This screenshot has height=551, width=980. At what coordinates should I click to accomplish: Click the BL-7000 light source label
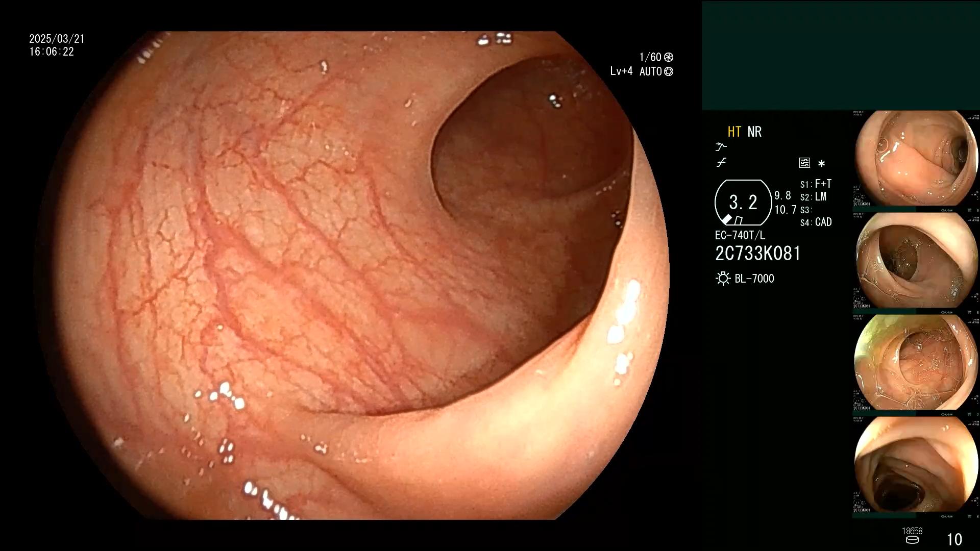point(754,279)
